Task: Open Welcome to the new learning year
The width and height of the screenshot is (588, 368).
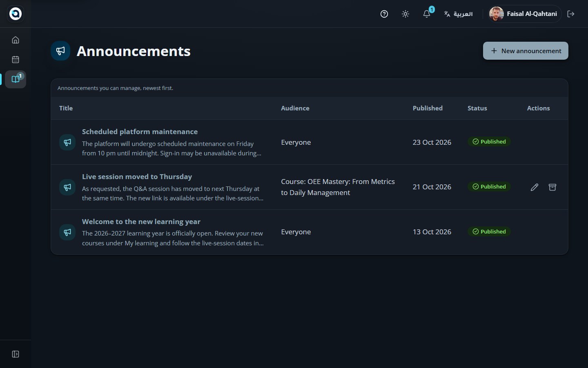Action: [x=141, y=222]
